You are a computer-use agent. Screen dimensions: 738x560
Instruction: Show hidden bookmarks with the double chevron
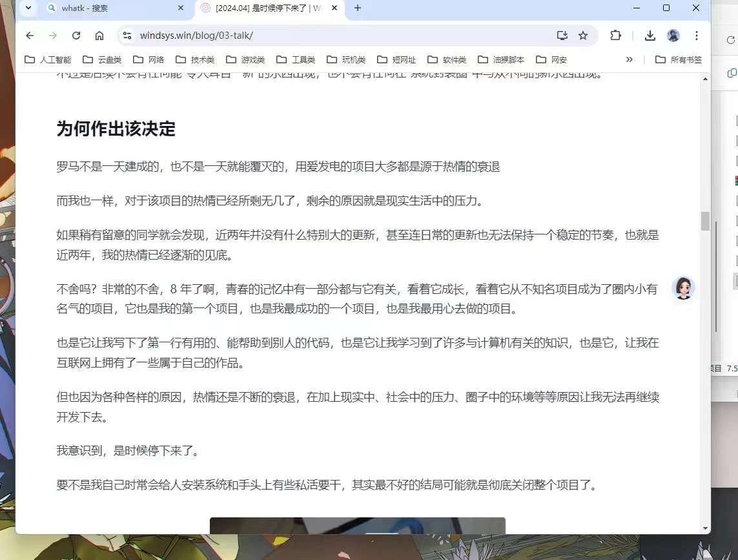[x=630, y=59]
